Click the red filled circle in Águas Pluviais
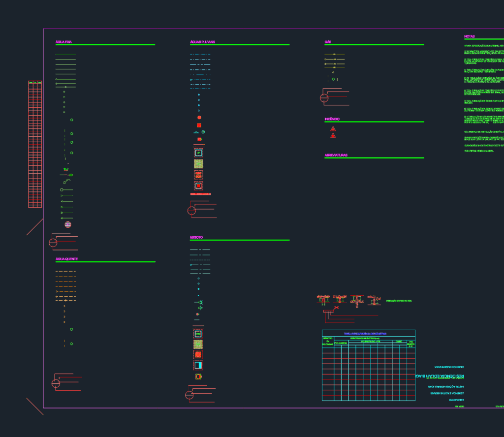 point(199,118)
